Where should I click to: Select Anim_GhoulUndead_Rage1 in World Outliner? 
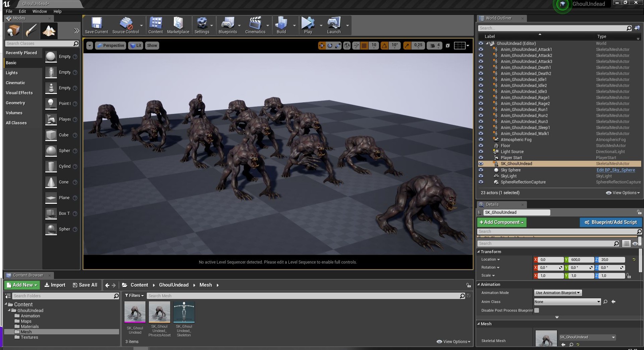click(525, 98)
